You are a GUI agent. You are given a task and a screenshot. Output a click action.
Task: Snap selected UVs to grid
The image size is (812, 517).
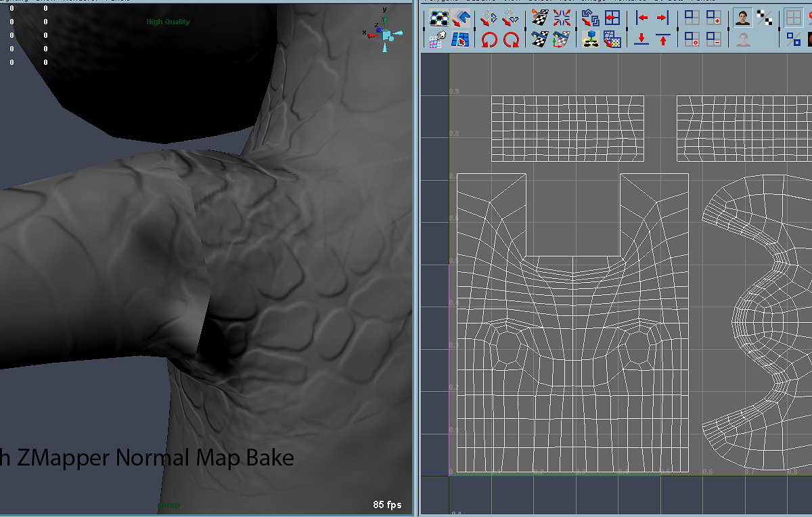pyautogui.click(x=612, y=18)
